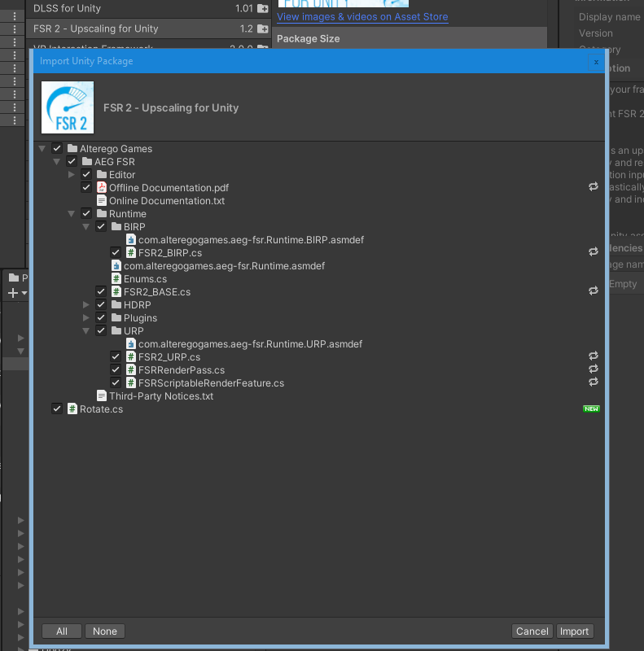The height and width of the screenshot is (651, 644).
Task: Collapse the AEG FSR tree node
Action: coord(56,161)
